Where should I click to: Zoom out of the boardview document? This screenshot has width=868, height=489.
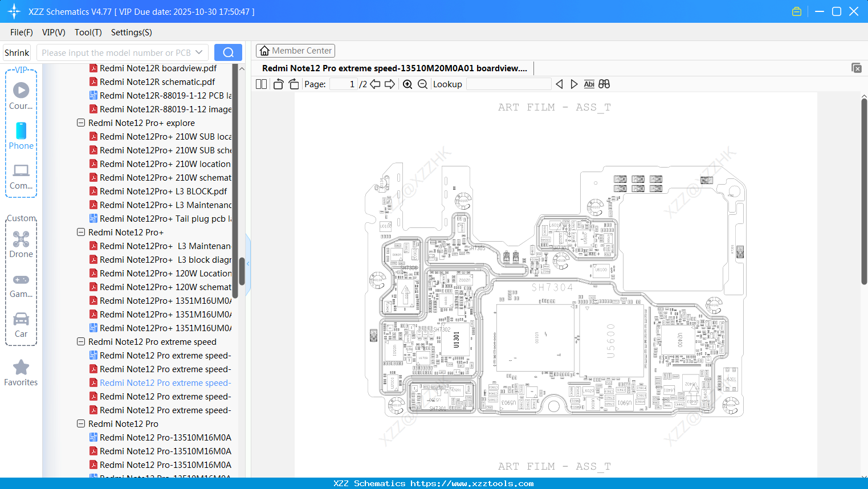tap(422, 84)
